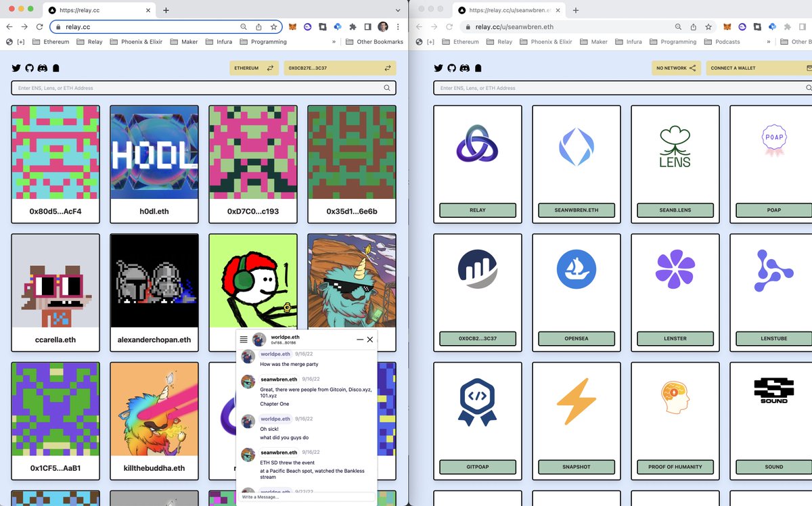Bookmark relay.cc with star icon in left browser
812x506 pixels.
tap(274, 27)
